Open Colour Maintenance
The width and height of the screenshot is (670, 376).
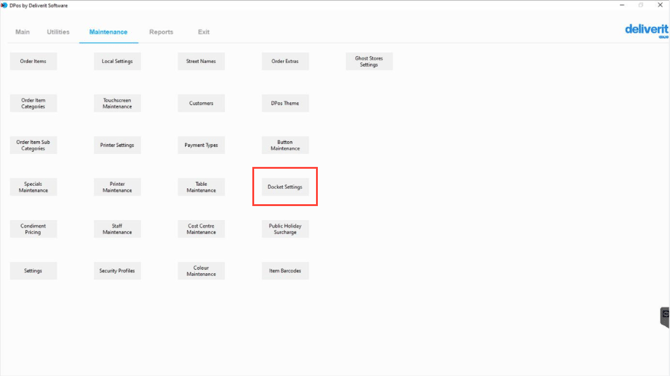click(x=201, y=270)
